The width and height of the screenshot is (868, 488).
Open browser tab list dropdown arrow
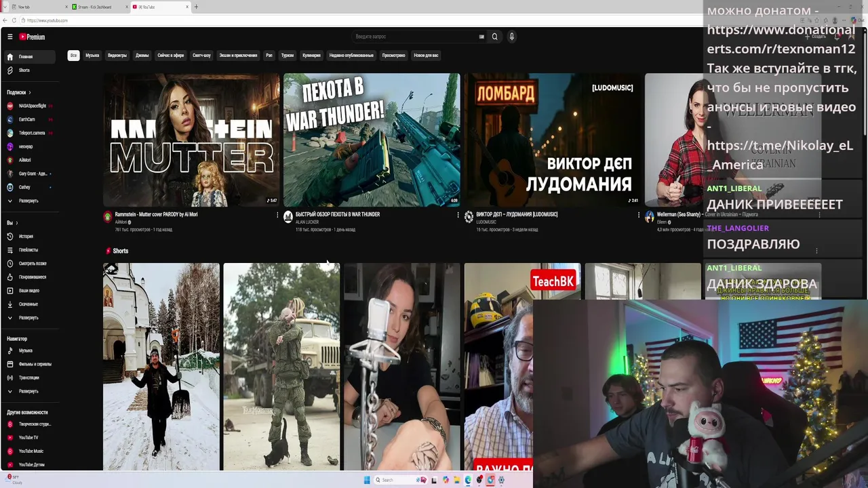(x=6, y=7)
